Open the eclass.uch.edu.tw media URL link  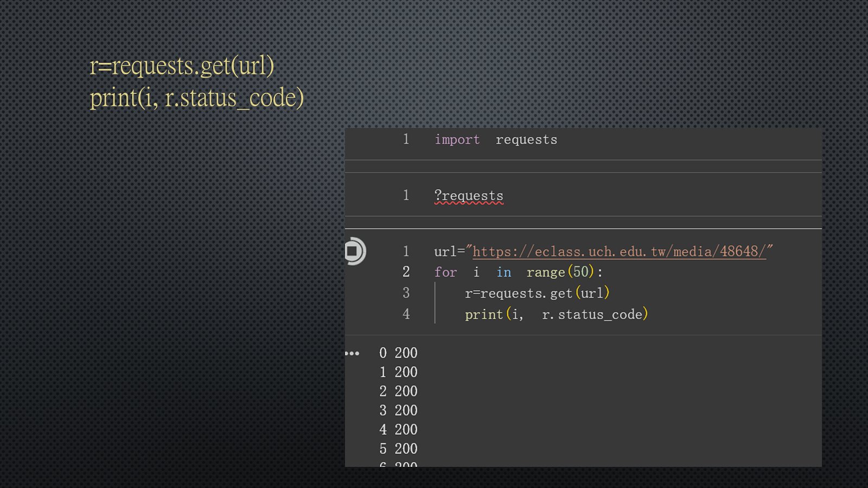pyautogui.click(x=619, y=252)
